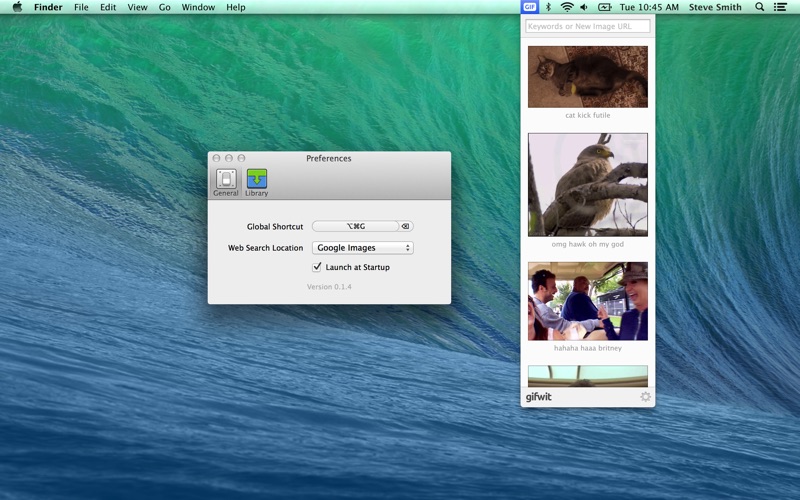The height and width of the screenshot is (500, 800).
Task: Expand the Web Search Location dropdown
Action: (363, 247)
